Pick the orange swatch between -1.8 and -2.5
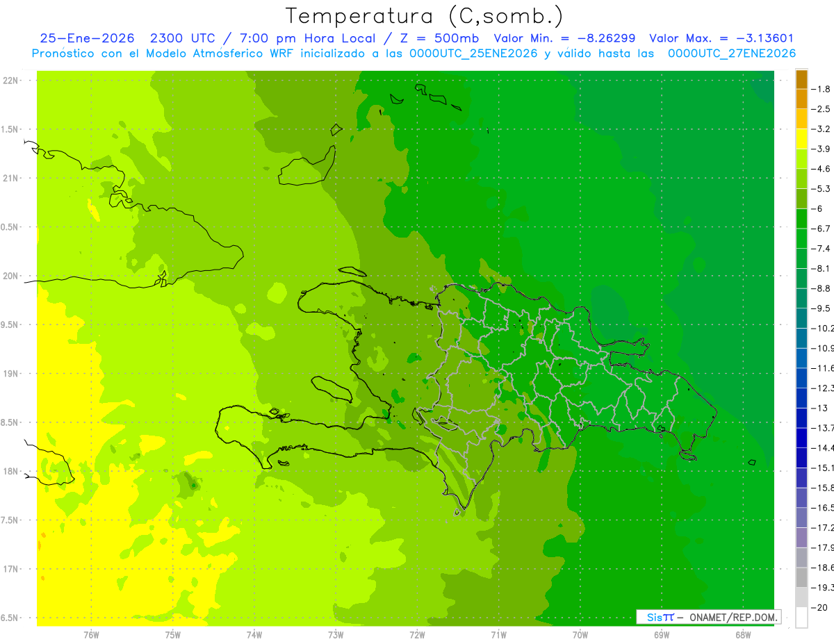The width and height of the screenshot is (834, 644). 801,99
